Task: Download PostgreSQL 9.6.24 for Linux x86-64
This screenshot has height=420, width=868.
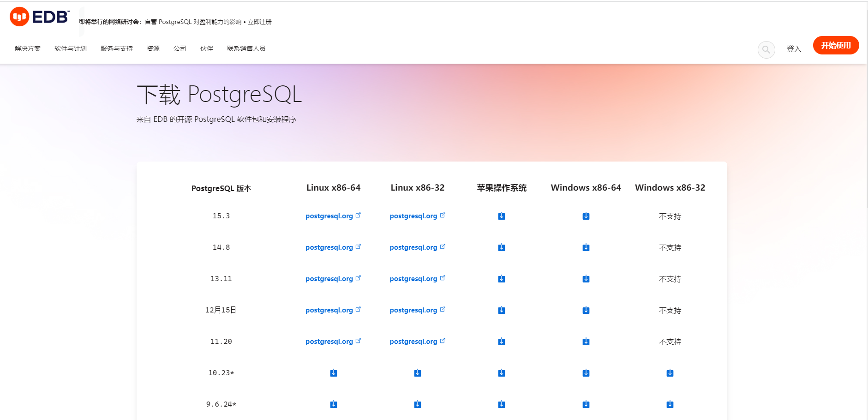Action: click(334, 404)
